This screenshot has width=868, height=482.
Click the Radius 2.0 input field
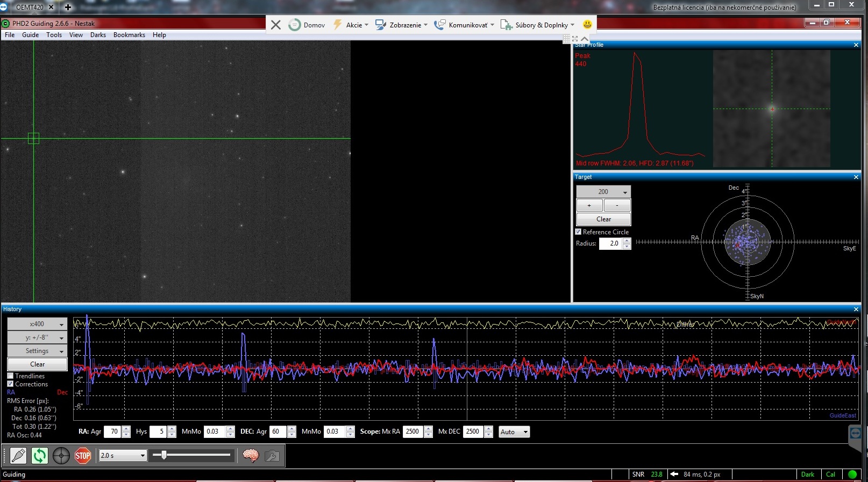(x=610, y=243)
